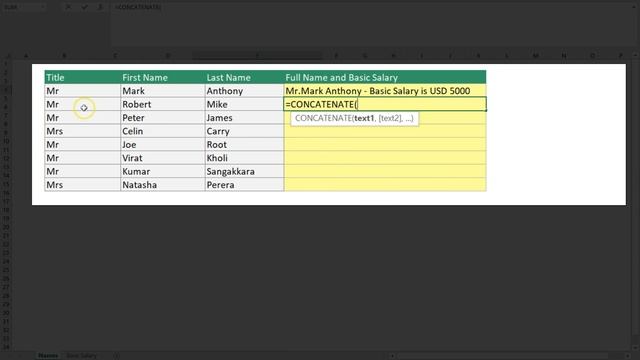Open the Name Box dropdown arrow
This screenshot has width=640, height=360.
pyautogui.click(x=43, y=7)
